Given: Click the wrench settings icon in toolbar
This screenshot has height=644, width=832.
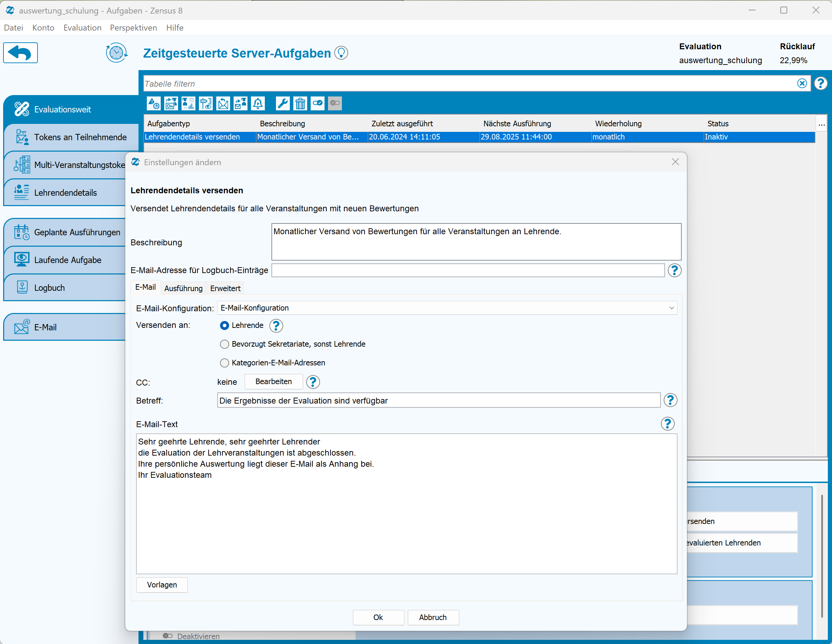Looking at the screenshot, I should 283,103.
